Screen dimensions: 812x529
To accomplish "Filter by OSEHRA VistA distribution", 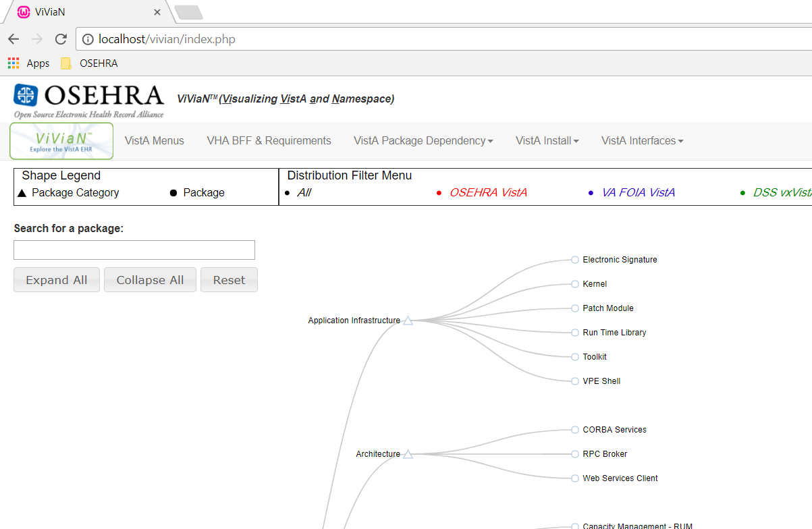I will click(x=488, y=193).
